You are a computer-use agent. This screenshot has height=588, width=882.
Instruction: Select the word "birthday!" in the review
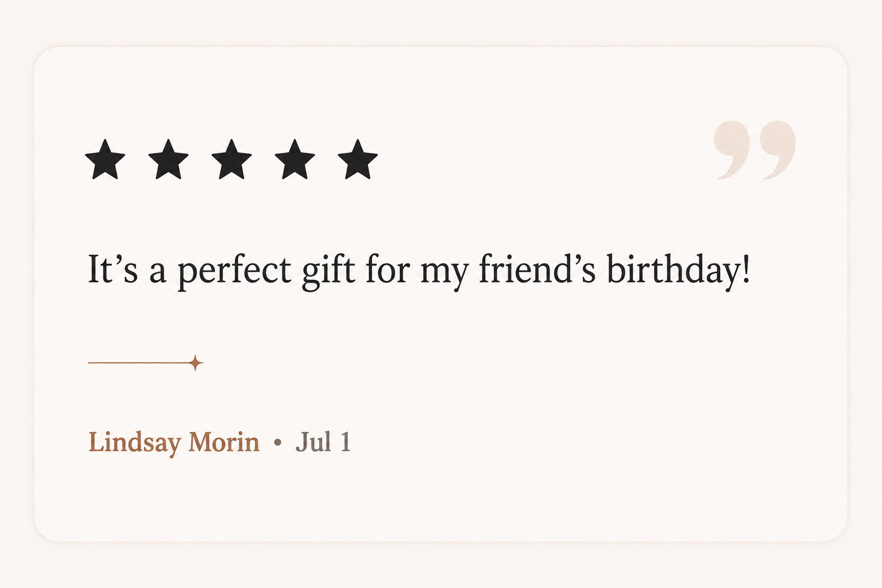[679, 270]
